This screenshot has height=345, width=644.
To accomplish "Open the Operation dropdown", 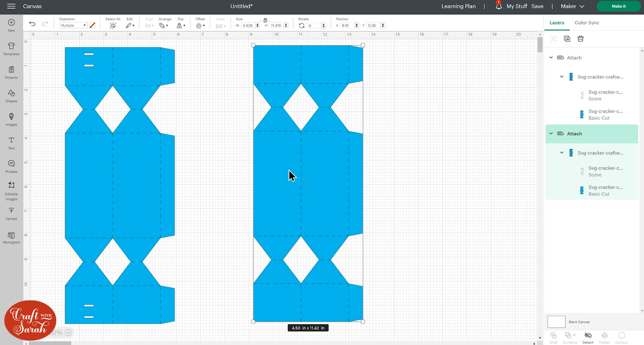I will (73, 26).
